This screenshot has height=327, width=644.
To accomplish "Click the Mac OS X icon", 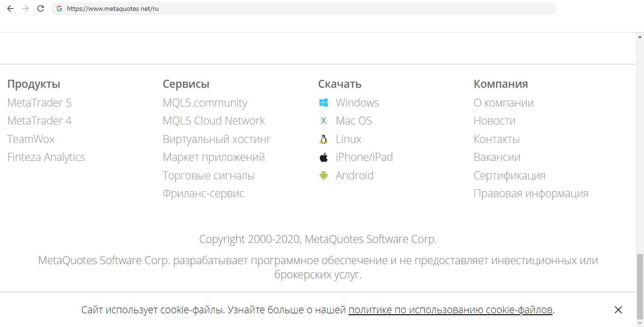I will click(323, 121).
